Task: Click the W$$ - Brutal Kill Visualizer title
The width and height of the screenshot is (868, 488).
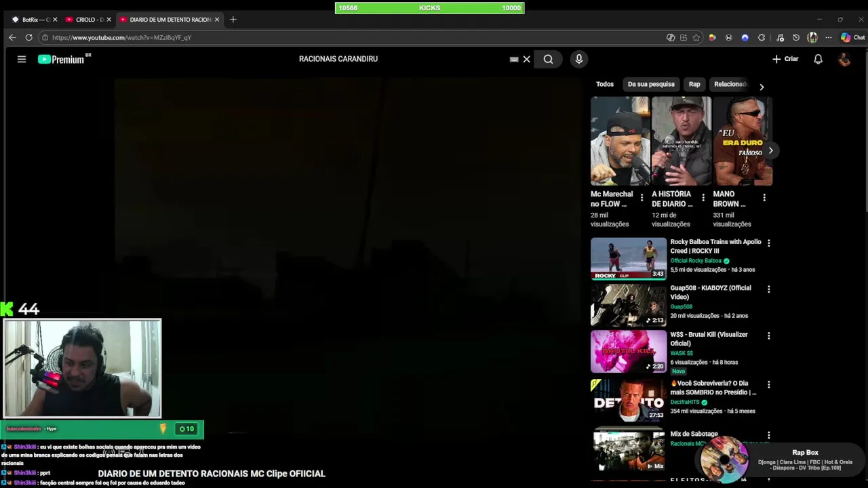Action: click(709, 339)
